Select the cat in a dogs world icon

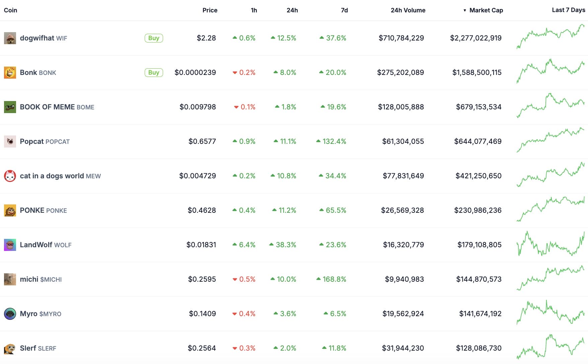10,176
